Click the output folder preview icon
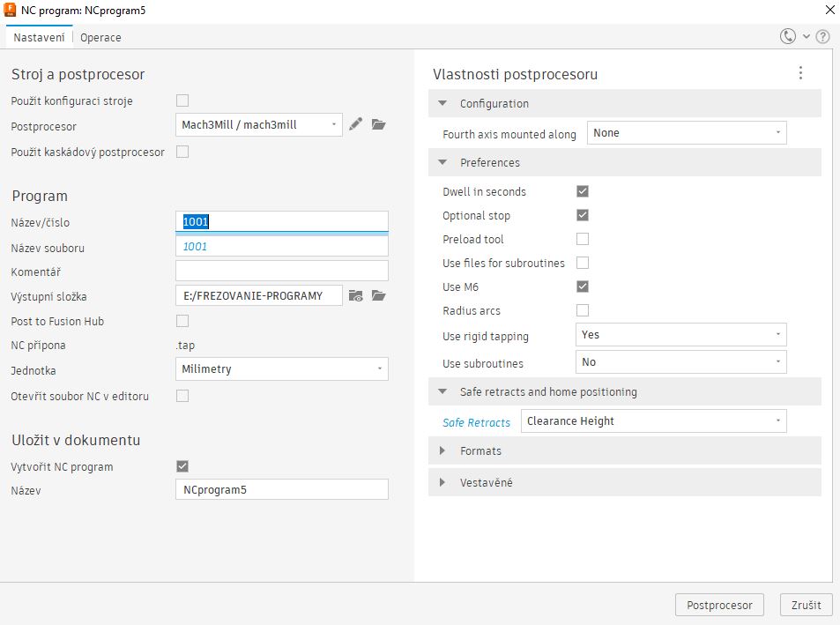The image size is (840, 625). tap(355, 296)
